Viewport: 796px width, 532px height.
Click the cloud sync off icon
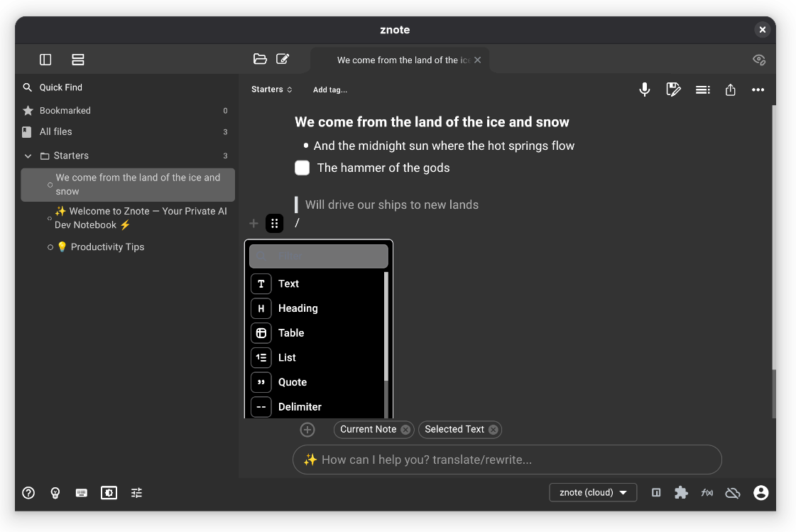733,492
